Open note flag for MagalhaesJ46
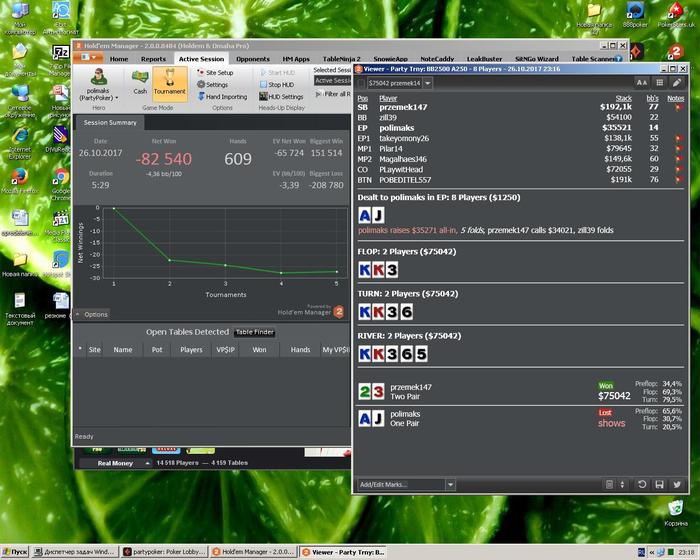Viewport: 700px width, 560px height. [679, 159]
